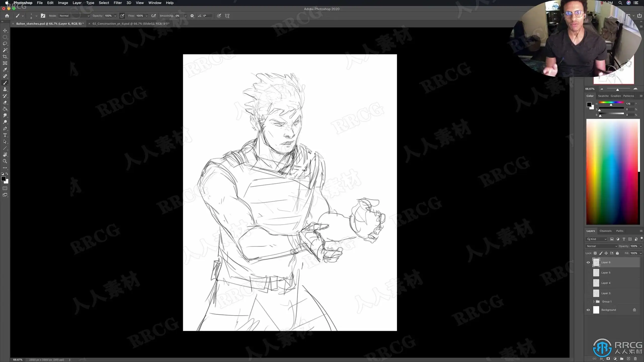
Task: Click the foreground color swatch in Color panel
Action: click(x=589, y=104)
